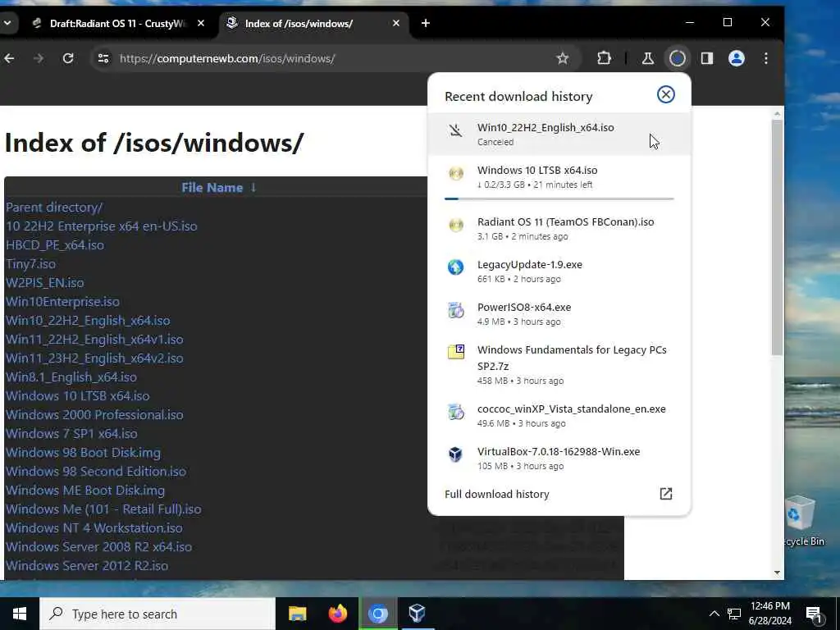Click the forward navigation arrow
840x630 pixels.
coord(39,58)
